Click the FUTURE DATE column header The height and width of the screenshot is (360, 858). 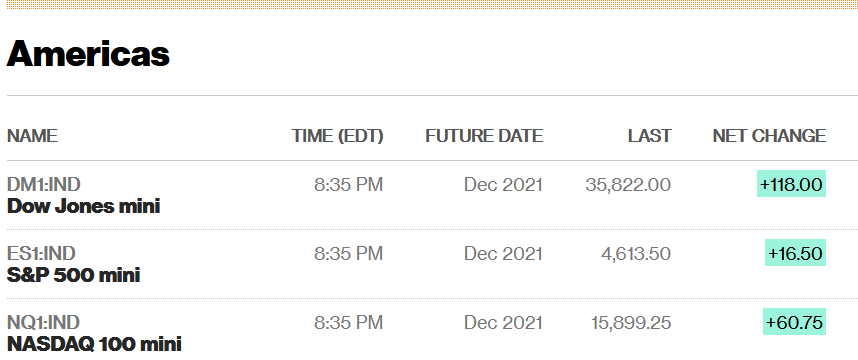484,135
